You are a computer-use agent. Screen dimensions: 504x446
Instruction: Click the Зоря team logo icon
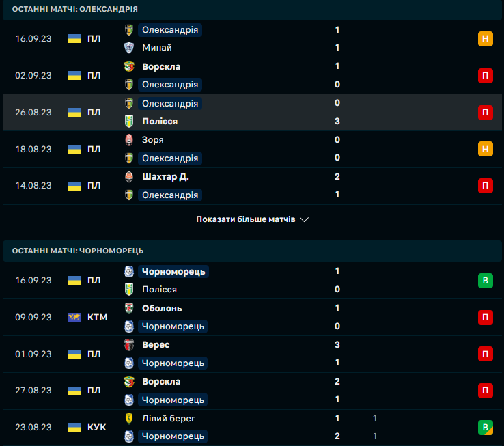(x=128, y=140)
